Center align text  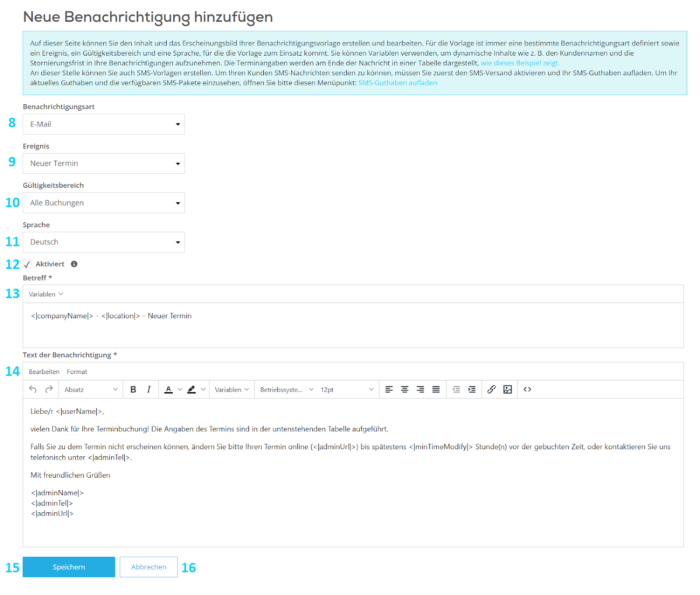(x=405, y=389)
